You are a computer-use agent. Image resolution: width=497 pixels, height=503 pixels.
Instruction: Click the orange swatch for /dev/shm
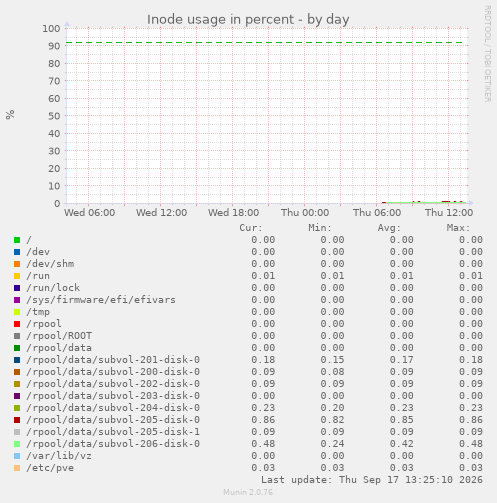(x=17, y=264)
